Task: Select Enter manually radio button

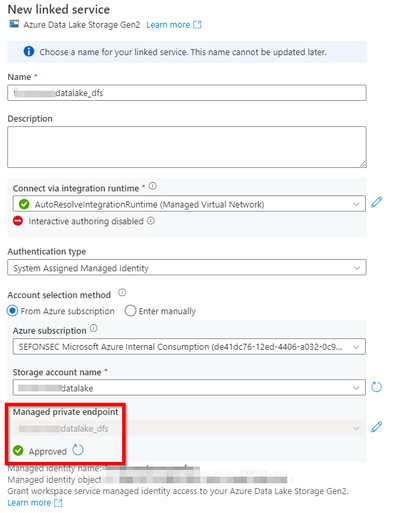Action: tap(130, 311)
